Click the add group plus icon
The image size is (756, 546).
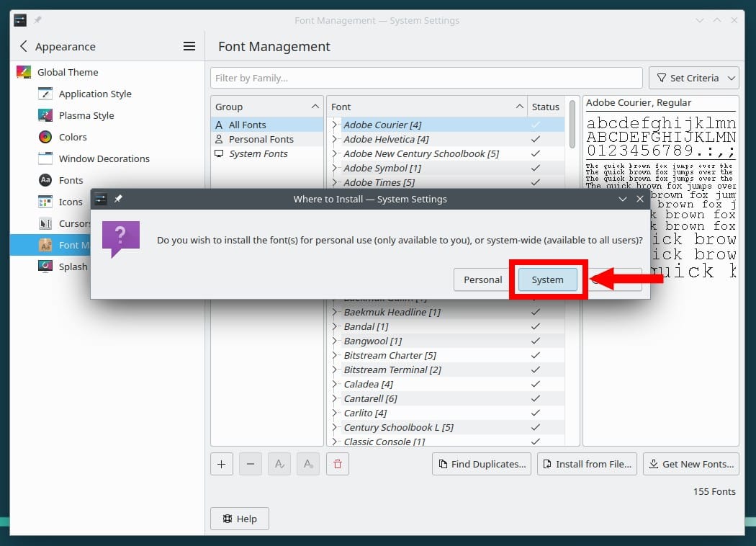(221, 464)
